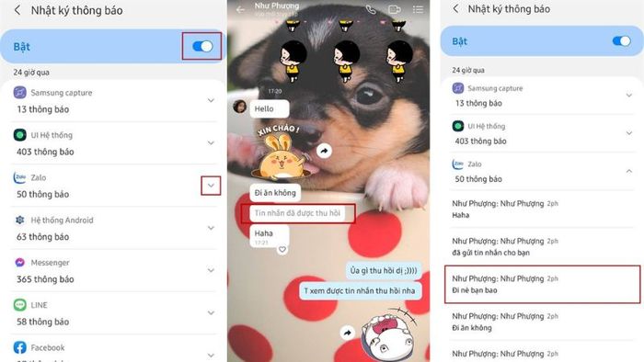Image resolution: width=644 pixels, height=362 pixels.
Task: Go back from left Nhật ký thông báo screen
Action: point(17,10)
